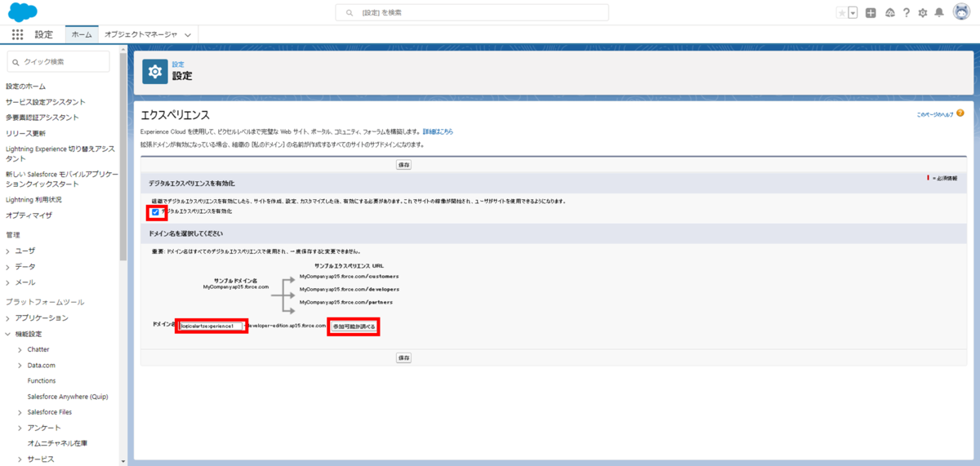Open the setup gear icon in header
980x466 pixels.
(x=923, y=13)
